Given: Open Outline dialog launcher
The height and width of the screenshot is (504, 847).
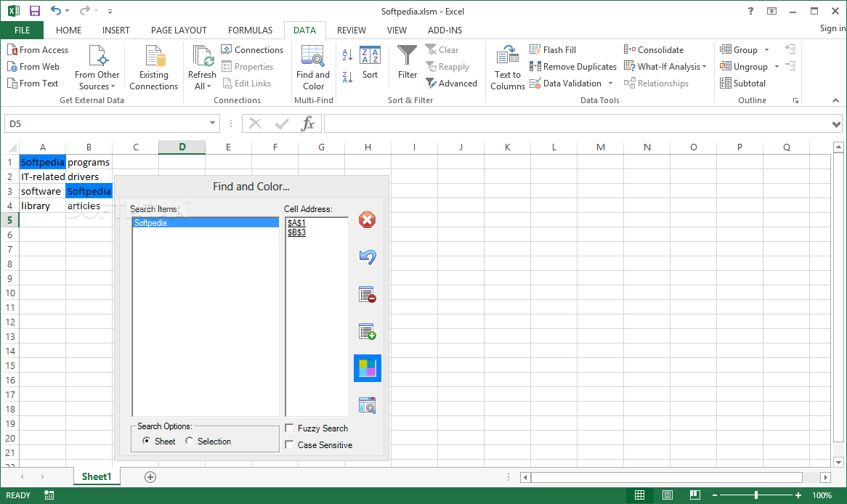Looking at the screenshot, I should tap(795, 100).
